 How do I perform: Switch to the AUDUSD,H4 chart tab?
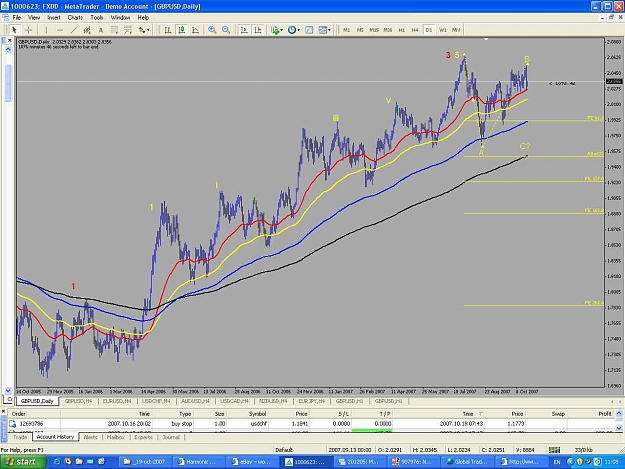(x=195, y=401)
